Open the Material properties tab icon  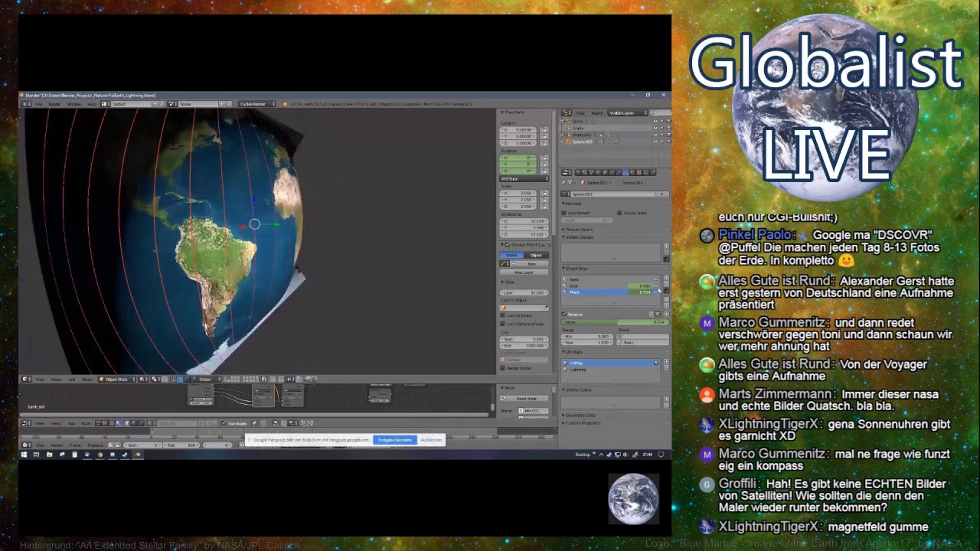click(x=632, y=172)
